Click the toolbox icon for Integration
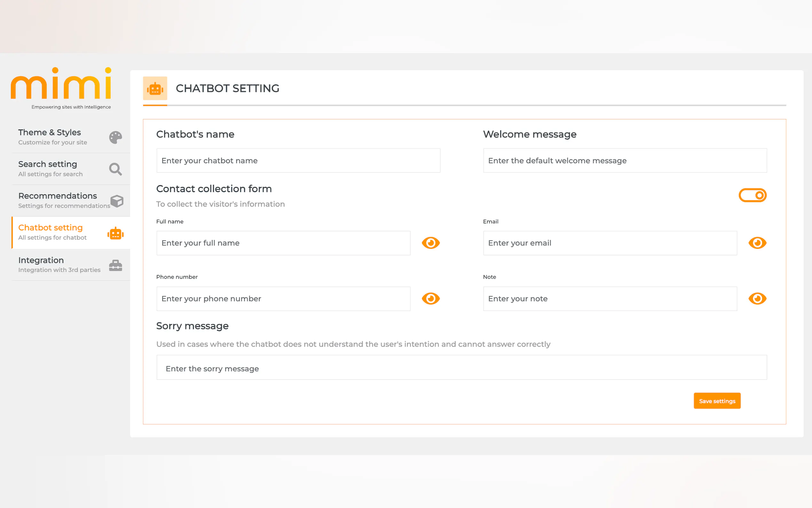This screenshot has height=508, width=812. click(x=115, y=266)
